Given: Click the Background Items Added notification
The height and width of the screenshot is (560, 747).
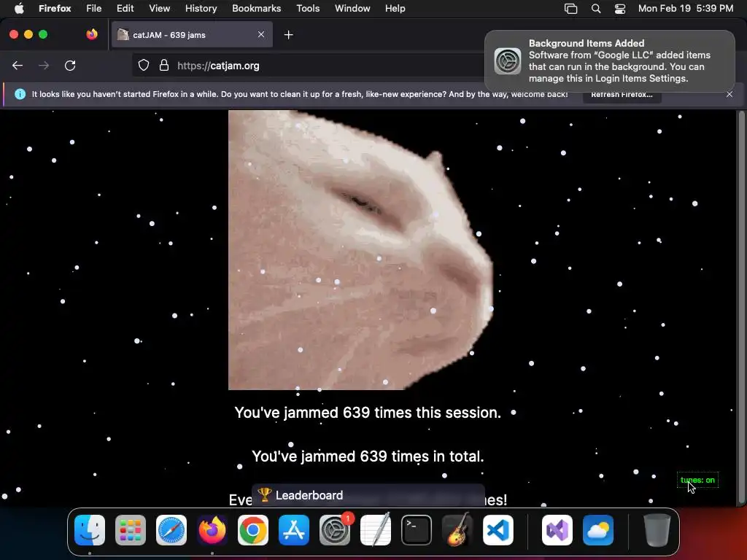Looking at the screenshot, I should pos(610,61).
